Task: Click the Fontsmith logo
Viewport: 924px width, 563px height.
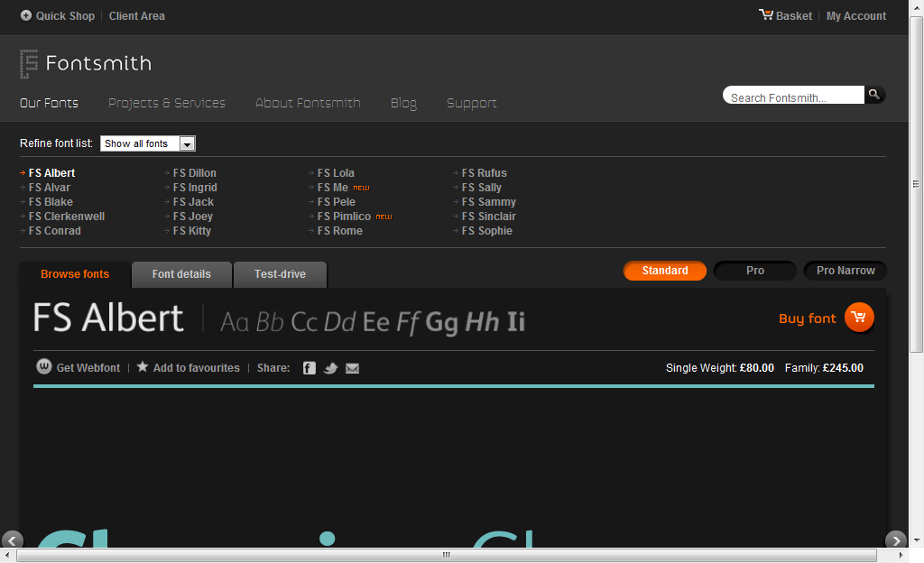Action: click(86, 63)
